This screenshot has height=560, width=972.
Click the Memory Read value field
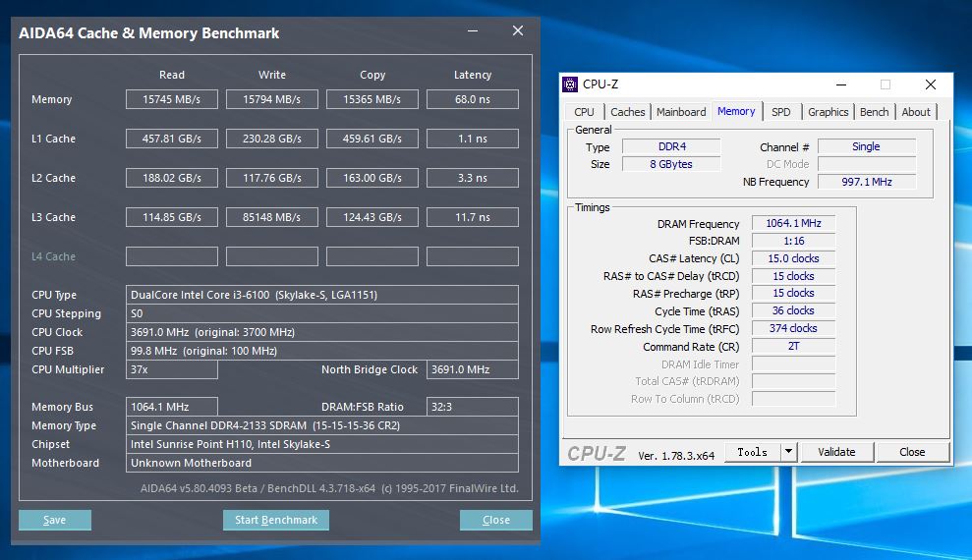[x=172, y=99]
